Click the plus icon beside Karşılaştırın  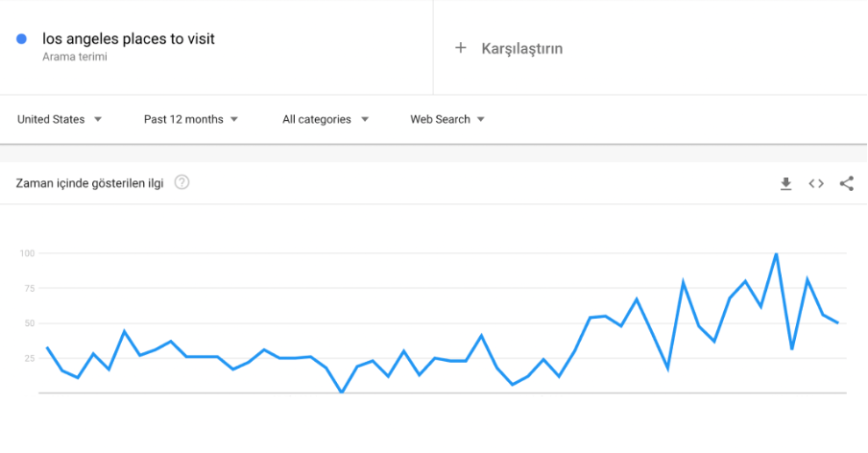click(461, 48)
